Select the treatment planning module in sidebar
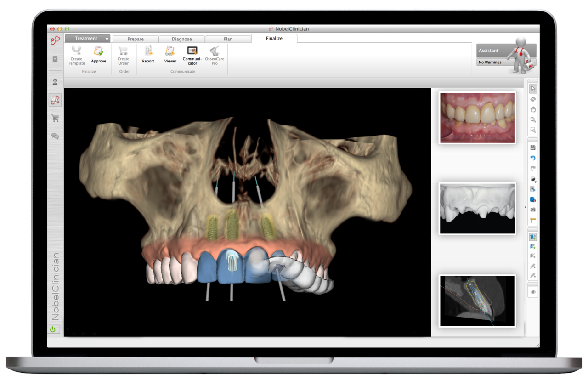588x392 pixels. tap(55, 100)
